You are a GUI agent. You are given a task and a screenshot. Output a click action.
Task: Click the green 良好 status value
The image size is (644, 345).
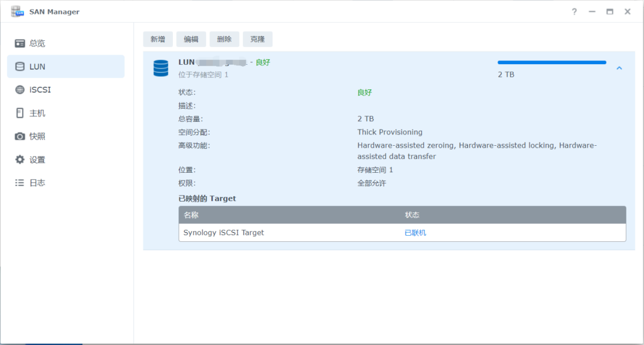pos(364,92)
